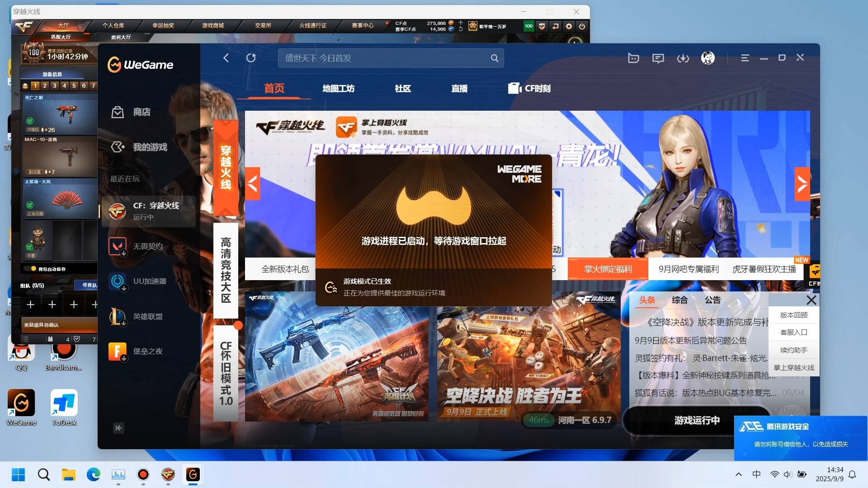The height and width of the screenshot is (488, 868).
Task: Open the chat bubble icon in WeGame top bar
Action: pos(658,58)
